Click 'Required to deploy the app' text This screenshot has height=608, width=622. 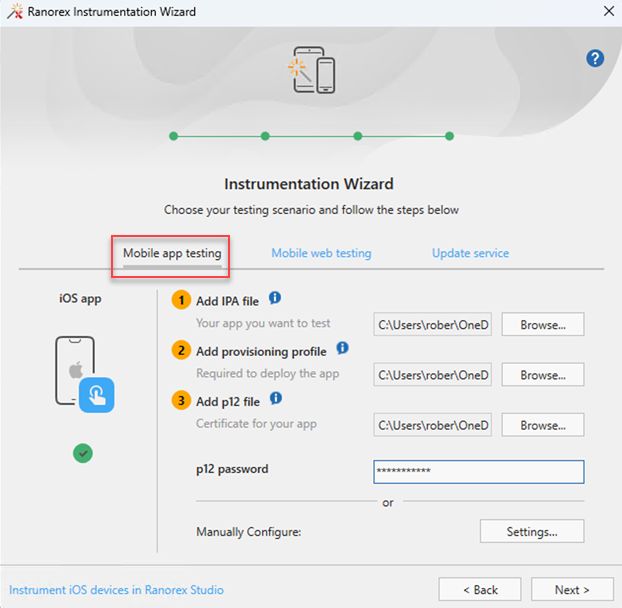[268, 373]
